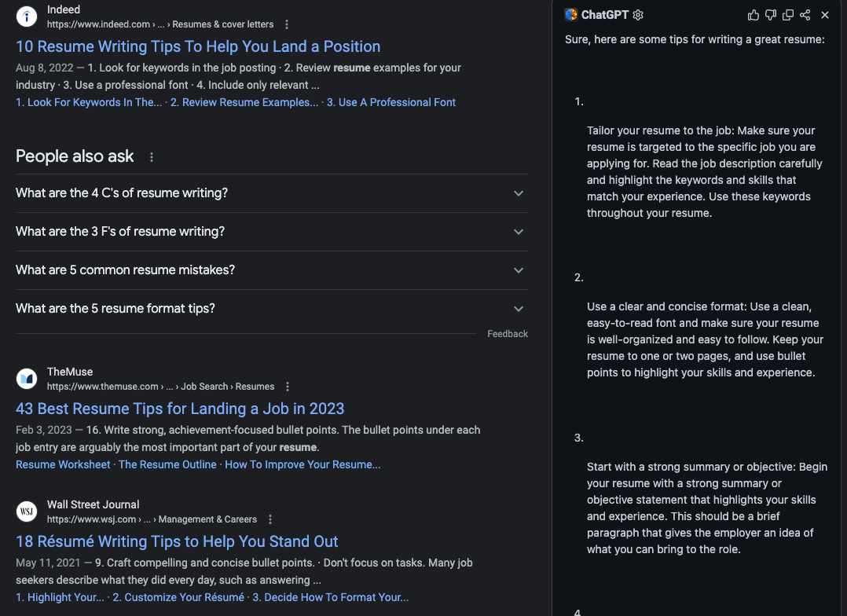
Task: Open '43 Best Resume Tips for Landing a Job in 2023'
Action: click(x=180, y=409)
